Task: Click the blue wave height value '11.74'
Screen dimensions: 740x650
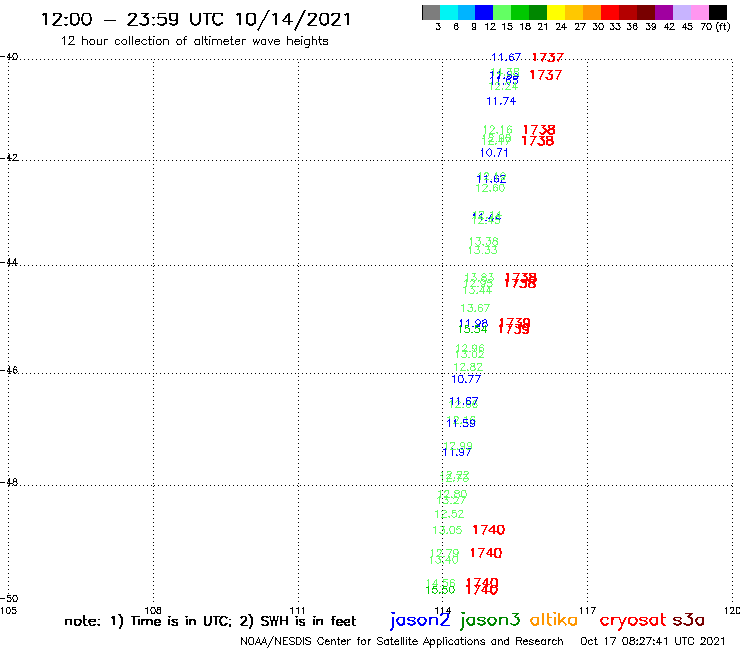Action: tap(501, 101)
